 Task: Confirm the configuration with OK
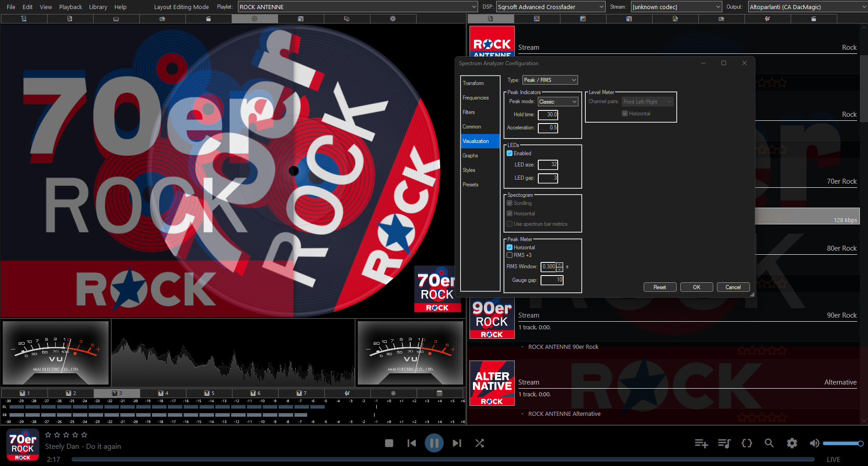pyautogui.click(x=697, y=287)
